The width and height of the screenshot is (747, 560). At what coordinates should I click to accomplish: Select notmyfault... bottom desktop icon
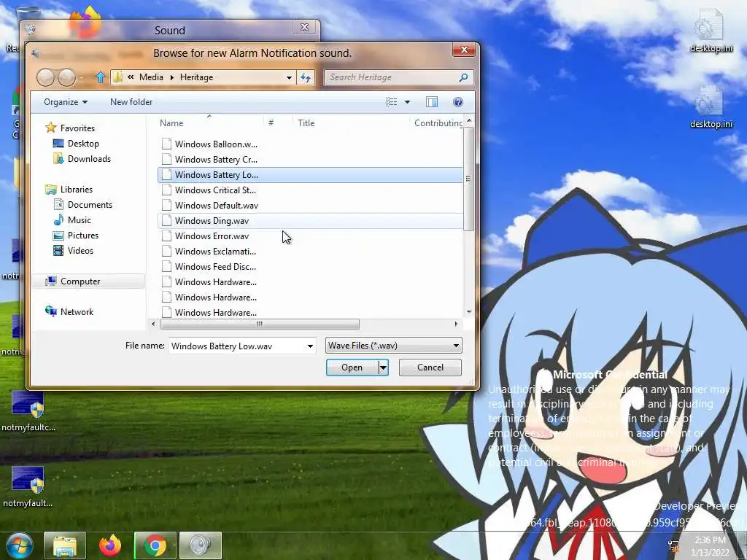(28, 486)
